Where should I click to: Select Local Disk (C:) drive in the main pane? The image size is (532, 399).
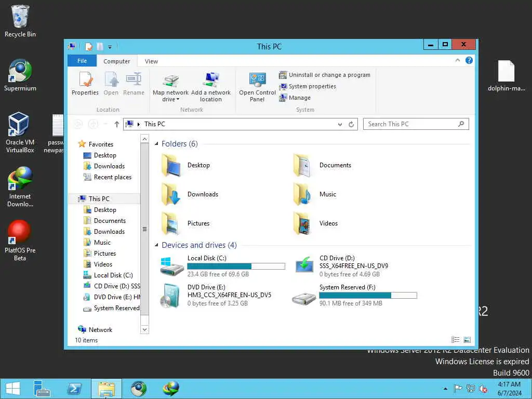coord(222,266)
